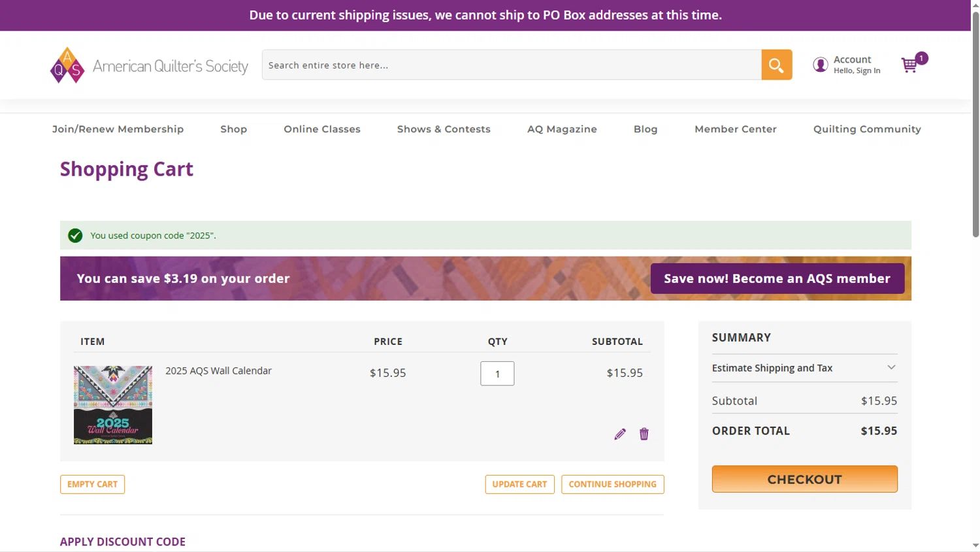Image resolution: width=980 pixels, height=552 pixels.
Task: Click the quantity field for the calendar
Action: click(497, 374)
